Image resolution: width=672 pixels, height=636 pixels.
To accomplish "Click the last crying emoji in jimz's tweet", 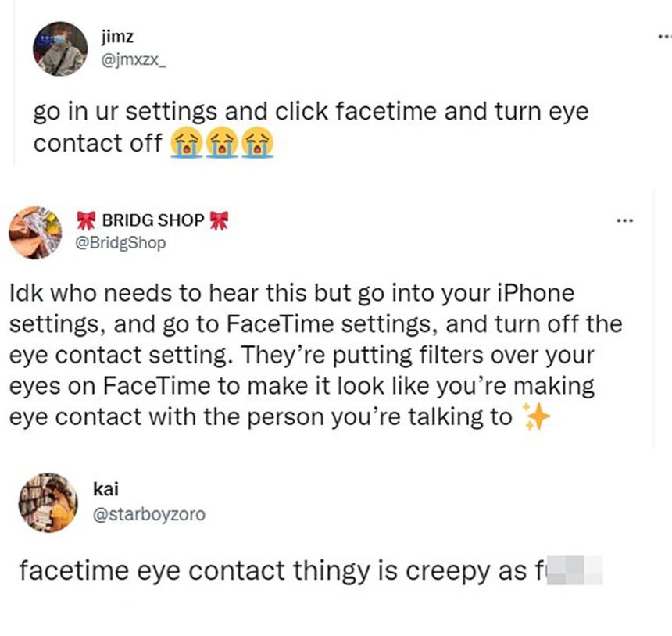I will 259,145.
